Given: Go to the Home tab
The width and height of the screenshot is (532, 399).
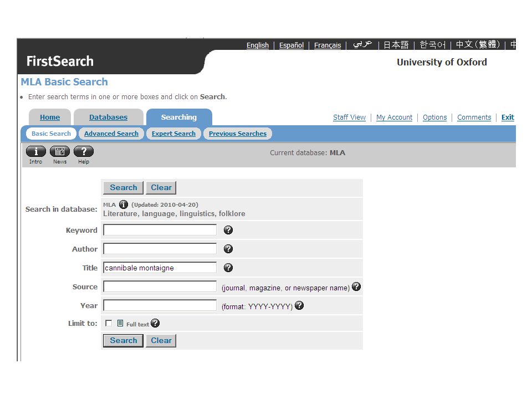Looking at the screenshot, I should pos(50,117).
